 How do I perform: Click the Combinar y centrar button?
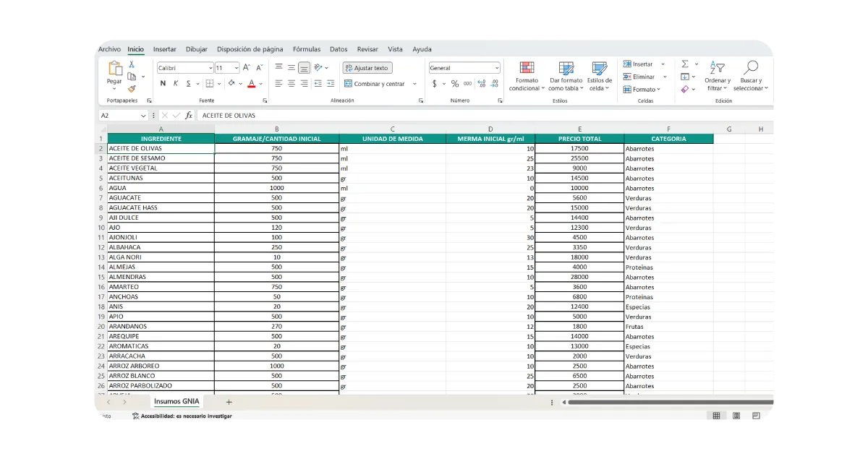click(375, 84)
